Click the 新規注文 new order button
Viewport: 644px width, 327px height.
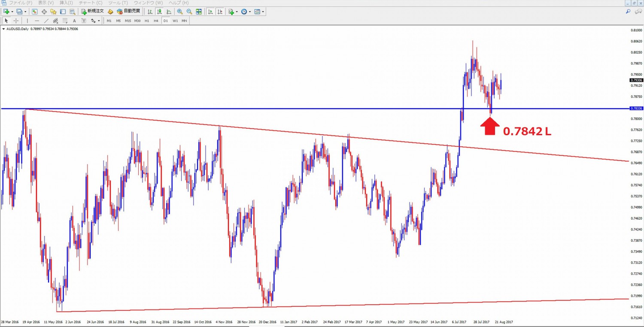(92, 12)
